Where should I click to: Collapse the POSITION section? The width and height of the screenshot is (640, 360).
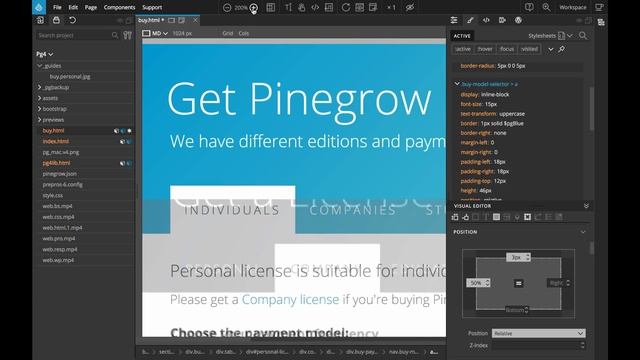[583, 232]
